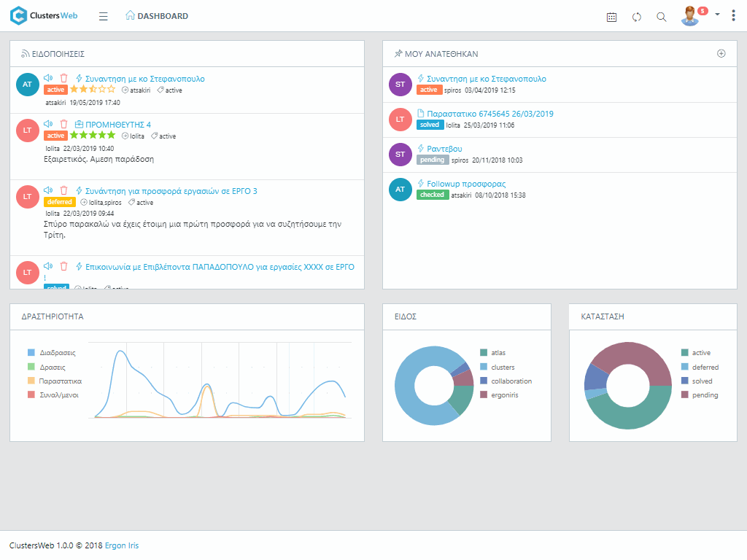Click LT avatar beside ΠΡΟΜΗΘΕΥΤΗΣ 4
Image resolution: width=747 pixels, height=560 pixels.
click(27, 131)
